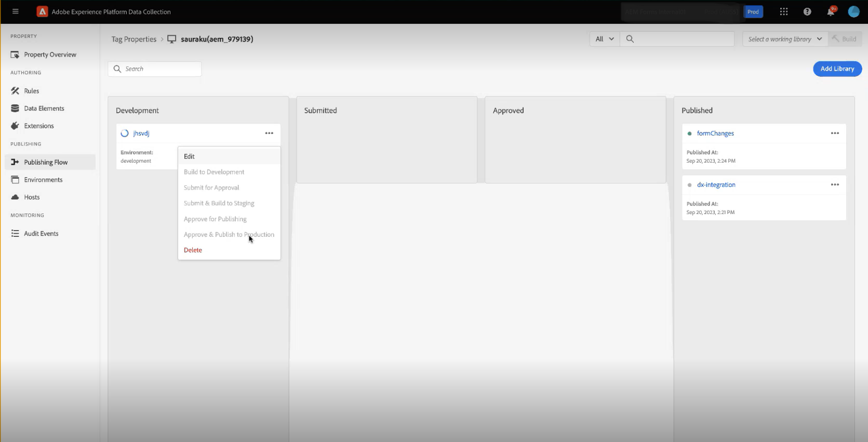
Task: Click the magnifier icon in library search
Action: [x=117, y=69]
